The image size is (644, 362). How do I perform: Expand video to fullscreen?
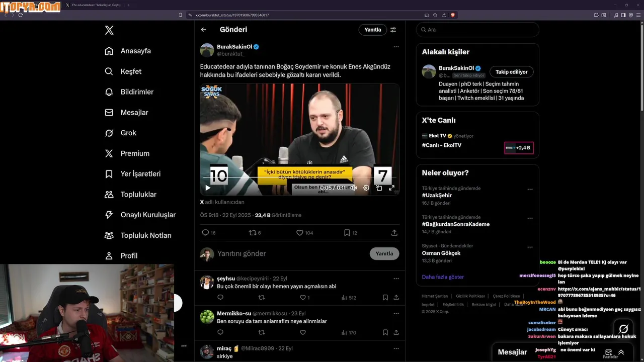coord(391,188)
